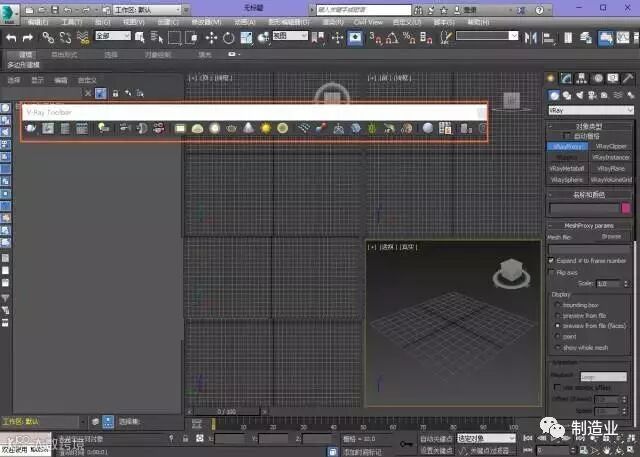Open the Utilities hammer tab in command panel
The width and height of the screenshot is (640, 457).
coord(628,78)
